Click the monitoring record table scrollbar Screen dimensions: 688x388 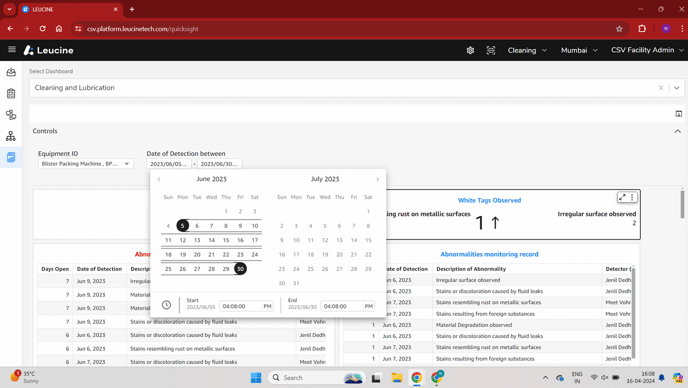click(x=633, y=313)
